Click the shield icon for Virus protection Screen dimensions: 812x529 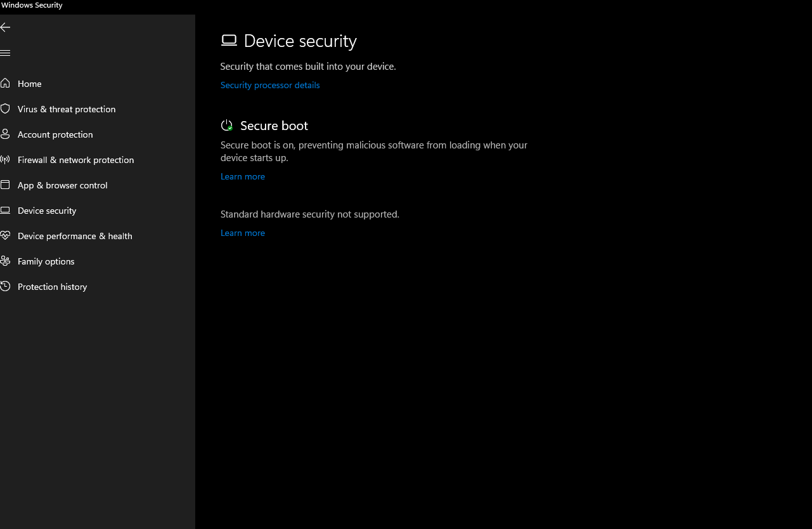click(5, 108)
